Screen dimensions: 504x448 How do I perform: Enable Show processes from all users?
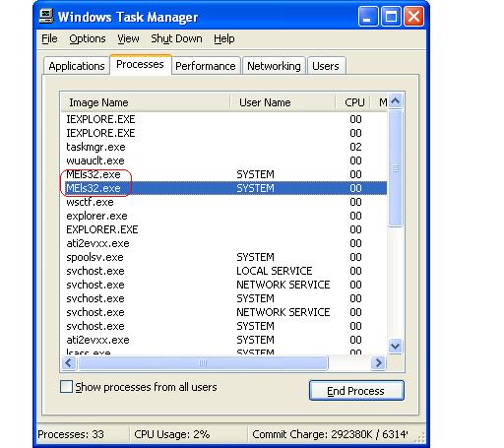click(x=66, y=387)
